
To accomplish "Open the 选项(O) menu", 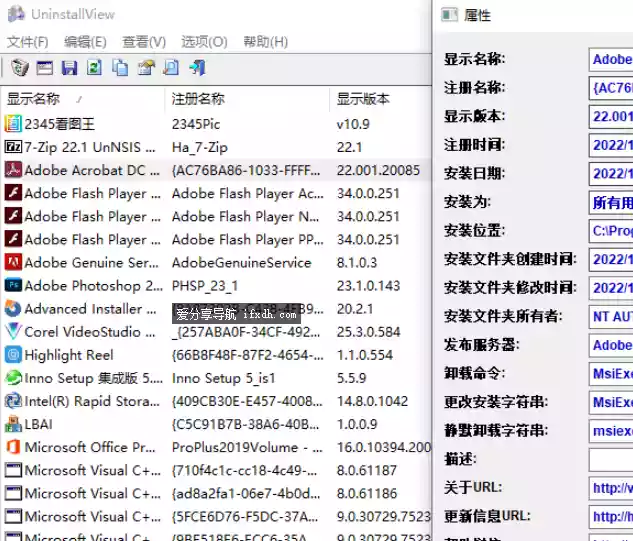I will (204, 42).
